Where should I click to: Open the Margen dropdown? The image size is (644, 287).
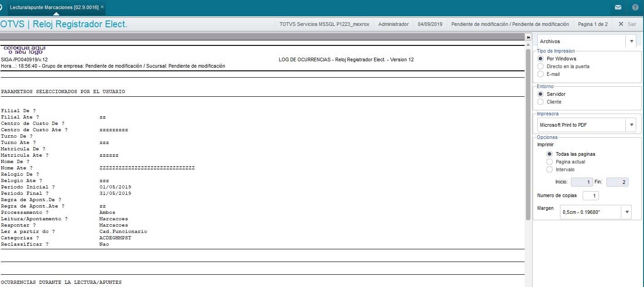tap(626, 212)
